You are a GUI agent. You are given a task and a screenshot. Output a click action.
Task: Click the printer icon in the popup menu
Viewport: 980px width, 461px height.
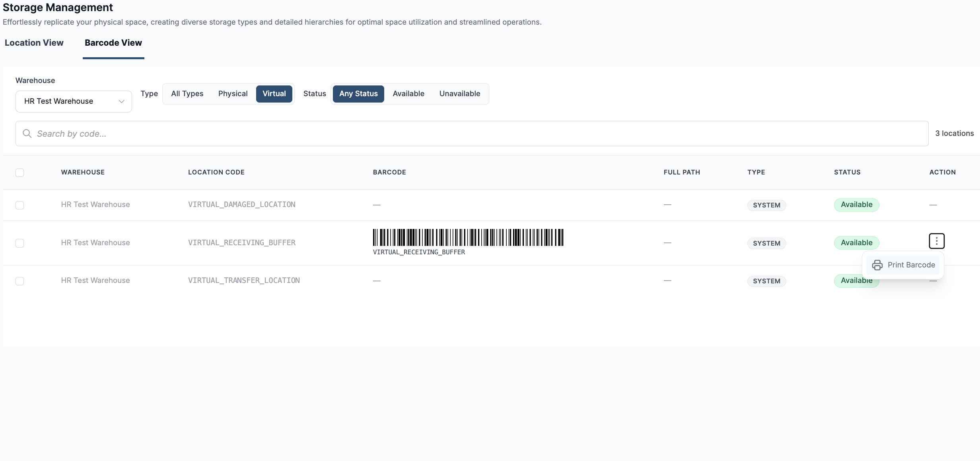[877, 265]
